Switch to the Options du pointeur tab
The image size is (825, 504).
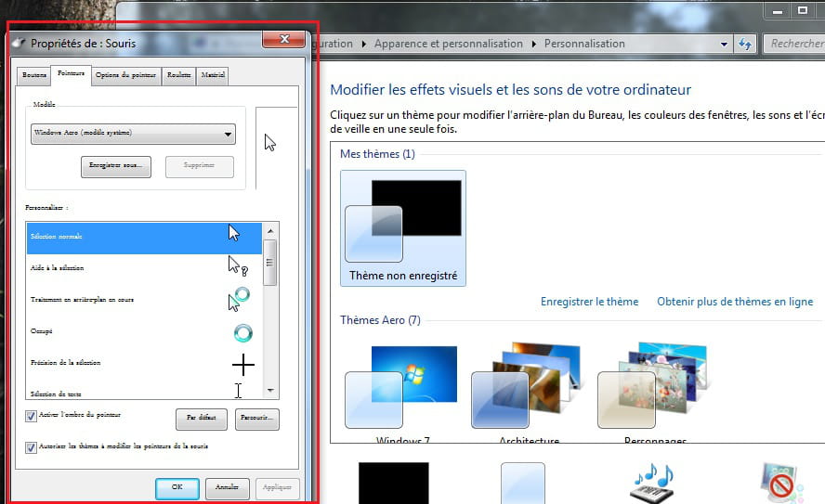click(x=125, y=75)
